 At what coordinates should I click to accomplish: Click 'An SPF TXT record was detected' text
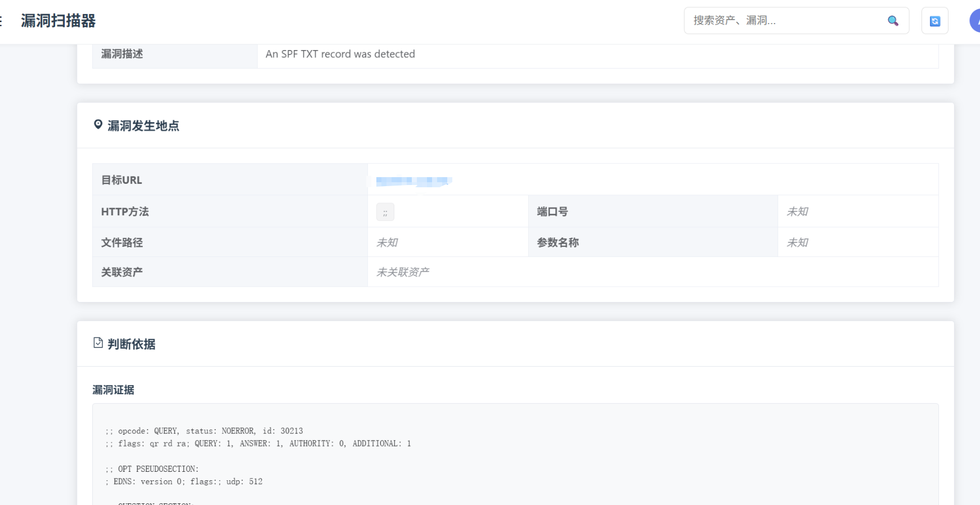point(340,54)
